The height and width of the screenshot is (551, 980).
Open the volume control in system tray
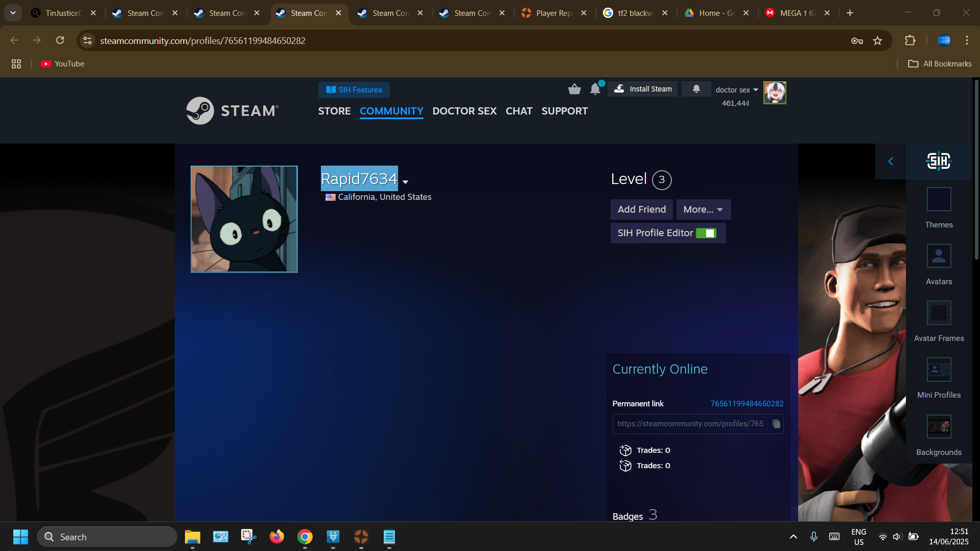click(x=897, y=537)
